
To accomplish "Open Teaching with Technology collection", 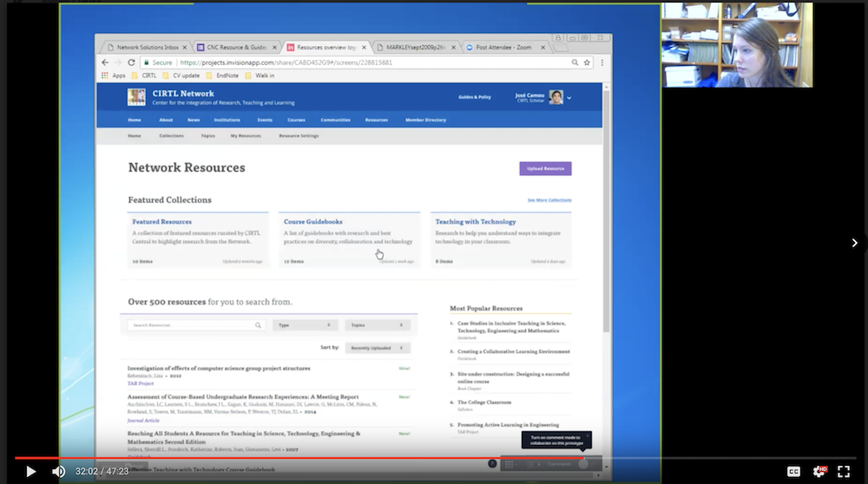I will coord(476,222).
